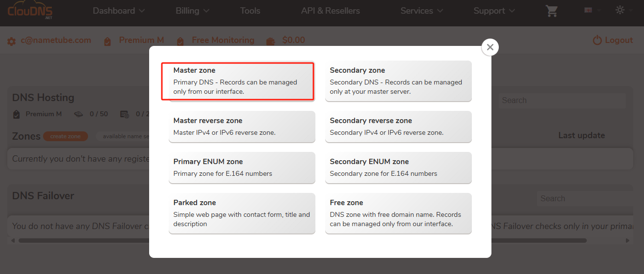Open the language flag selector
Image resolution: width=644 pixels, height=274 pixels.
tap(592, 10)
